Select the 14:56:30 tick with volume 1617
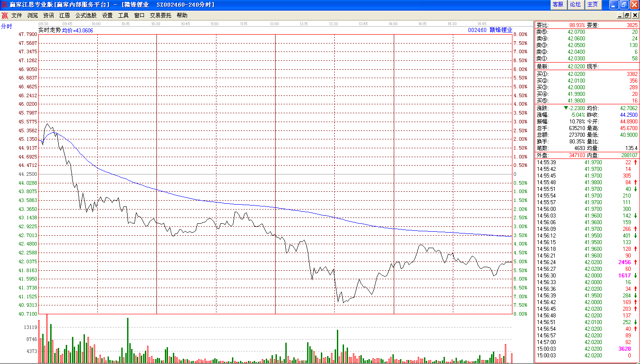The image size is (640, 364). 587,276
